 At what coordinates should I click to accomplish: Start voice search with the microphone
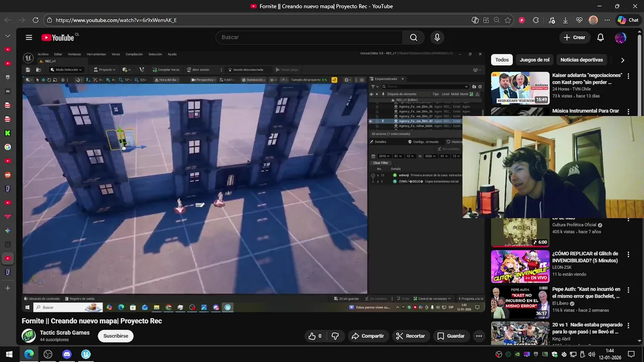(x=437, y=37)
